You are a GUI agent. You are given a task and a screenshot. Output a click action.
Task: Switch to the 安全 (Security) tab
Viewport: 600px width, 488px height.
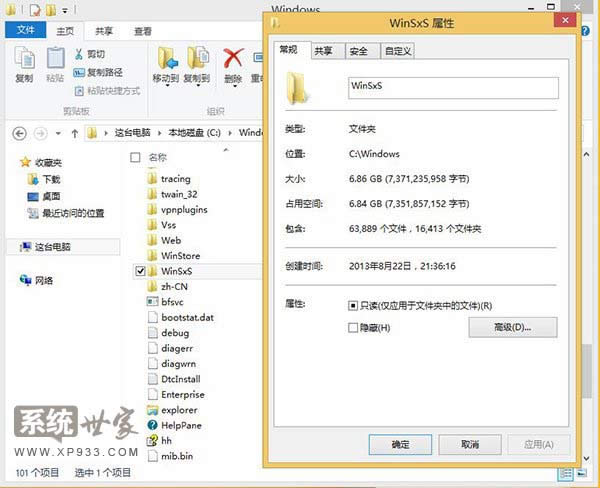click(357, 51)
